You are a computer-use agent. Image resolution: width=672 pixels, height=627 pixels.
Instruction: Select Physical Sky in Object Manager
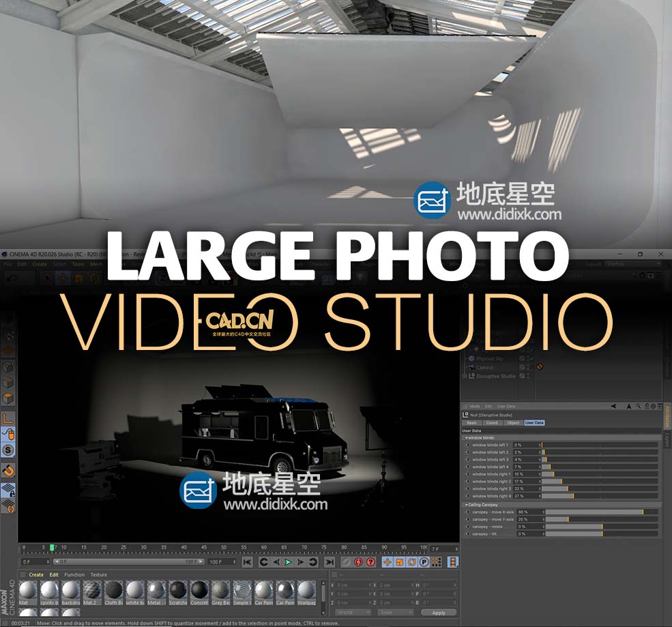point(489,359)
